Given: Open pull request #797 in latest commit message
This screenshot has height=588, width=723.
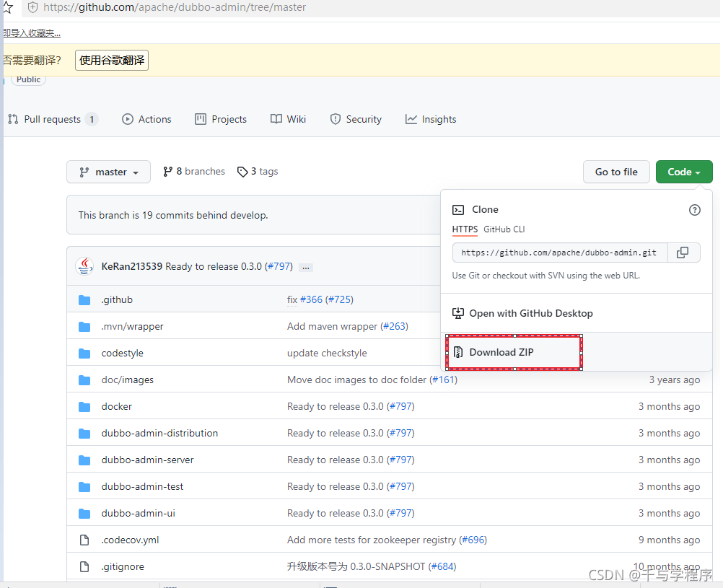Looking at the screenshot, I should pos(279,266).
